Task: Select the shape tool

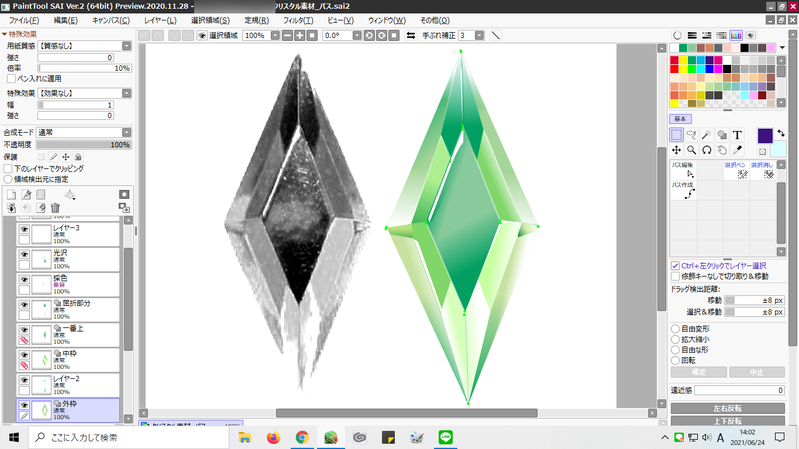Action: click(722, 135)
